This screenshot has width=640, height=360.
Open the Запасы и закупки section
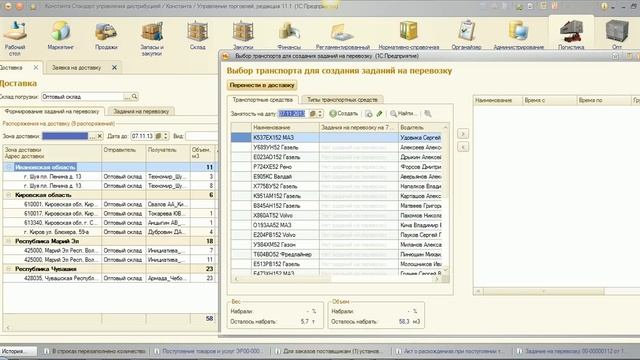(x=152, y=38)
